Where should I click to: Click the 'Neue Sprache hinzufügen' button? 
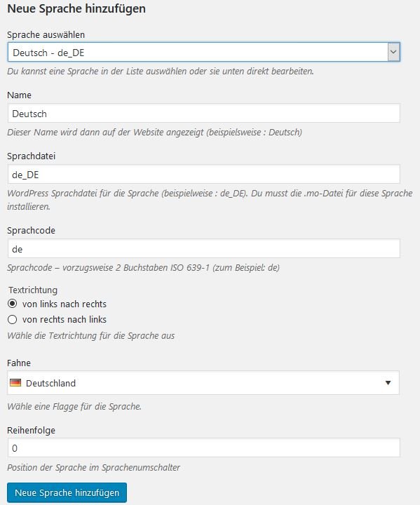coord(67,492)
